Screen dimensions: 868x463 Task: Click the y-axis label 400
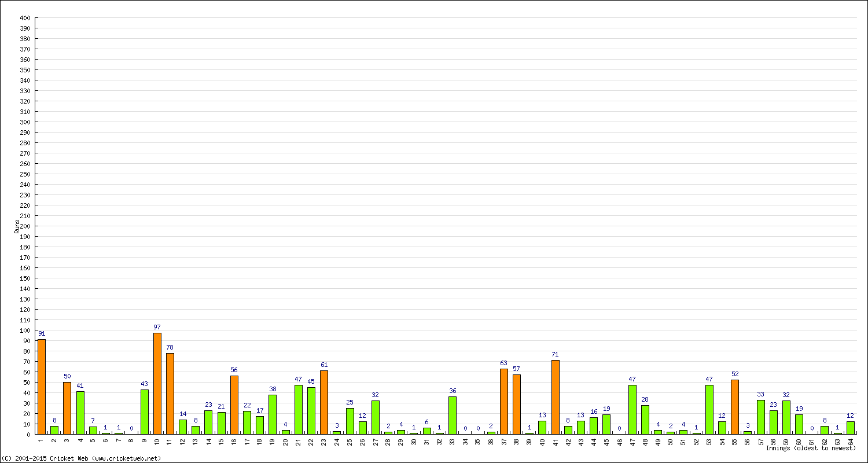click(x=25, y=18)
